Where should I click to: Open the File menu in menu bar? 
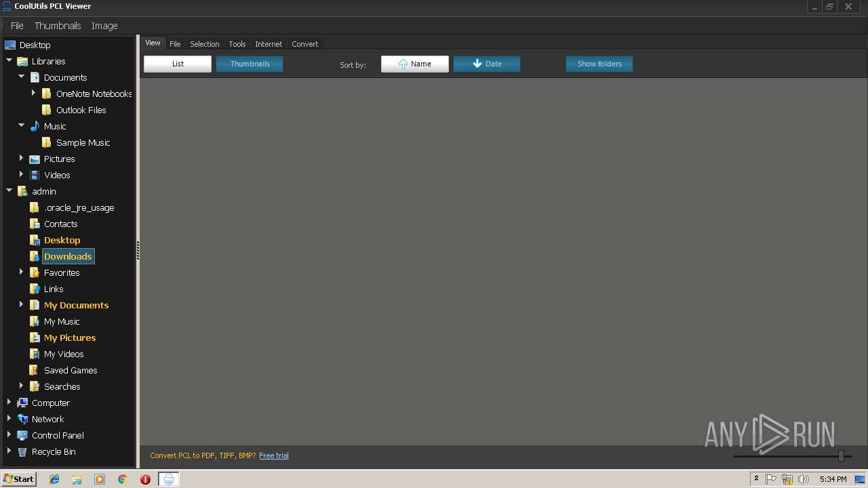(x=17, y=26)
